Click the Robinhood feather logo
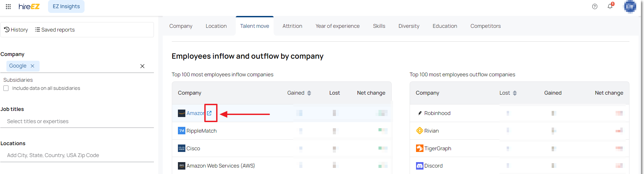644x174 pixels. [420, 113]
